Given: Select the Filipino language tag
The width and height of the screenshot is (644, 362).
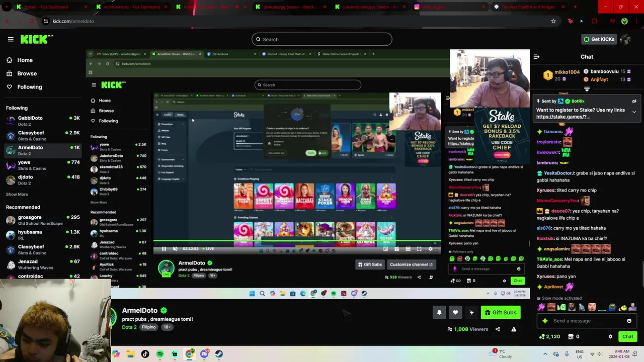Looking at the screenshot, I should pos(148,327).
